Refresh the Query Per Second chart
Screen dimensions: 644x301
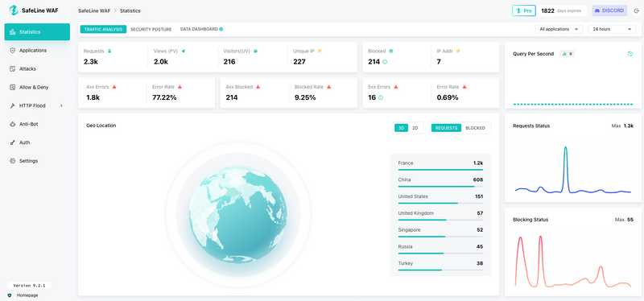pyautogui.click(x=630, y=54)
